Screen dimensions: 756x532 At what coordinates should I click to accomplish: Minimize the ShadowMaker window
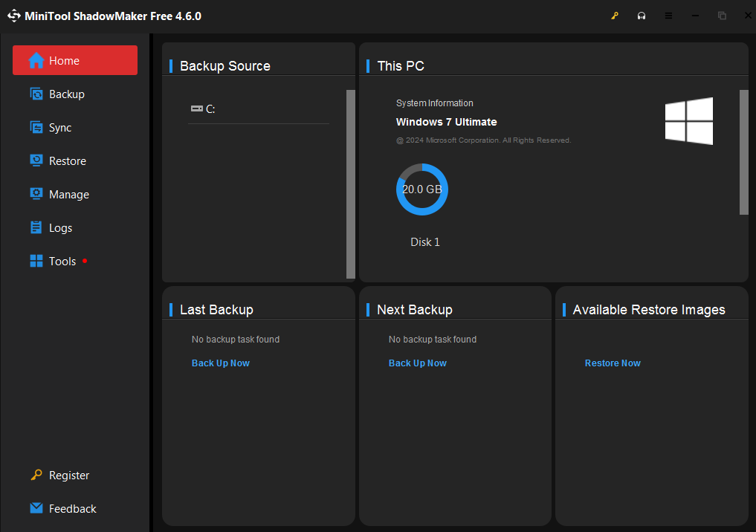click(695, 16)
